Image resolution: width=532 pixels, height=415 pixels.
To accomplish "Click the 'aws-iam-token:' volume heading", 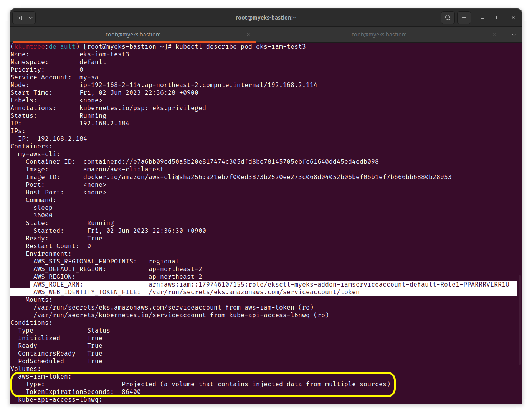I will point(45,376).
